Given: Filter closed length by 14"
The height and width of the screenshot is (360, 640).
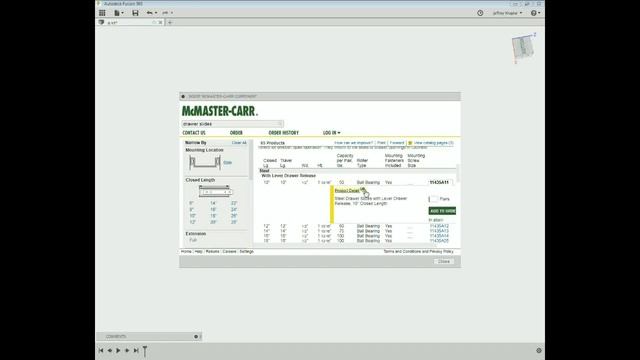Looking at the screenshot, I should point(213,203).
